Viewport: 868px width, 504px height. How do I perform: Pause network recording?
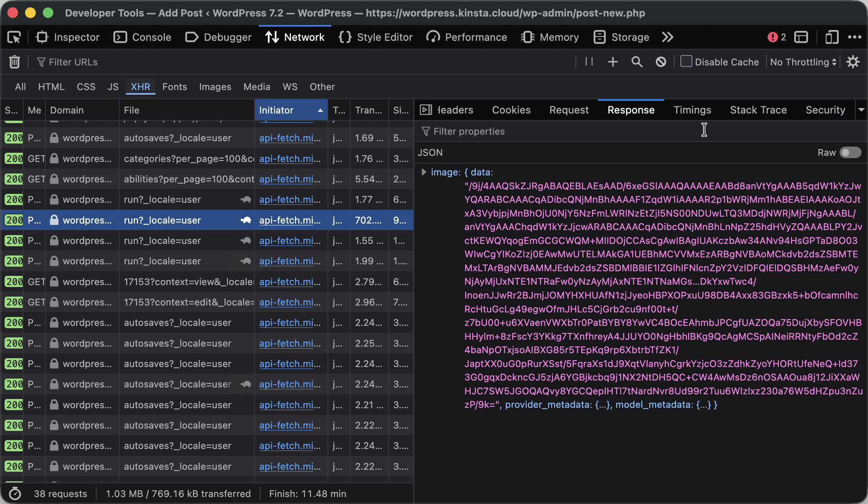click(x=589, y=62)
